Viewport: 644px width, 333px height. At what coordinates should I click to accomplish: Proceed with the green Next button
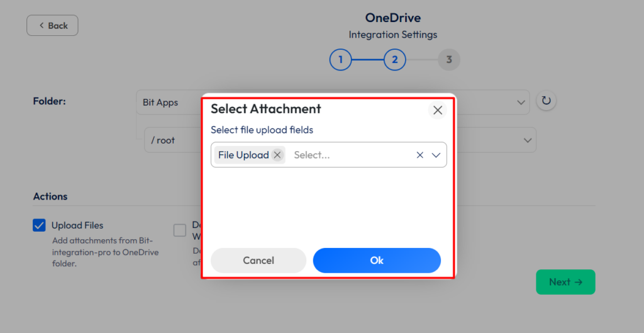click(565, 282)
